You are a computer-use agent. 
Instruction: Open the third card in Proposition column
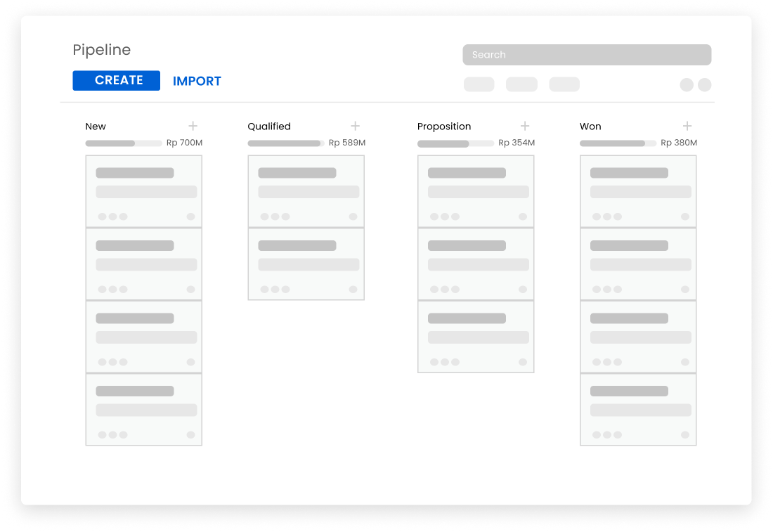point(476,337)
